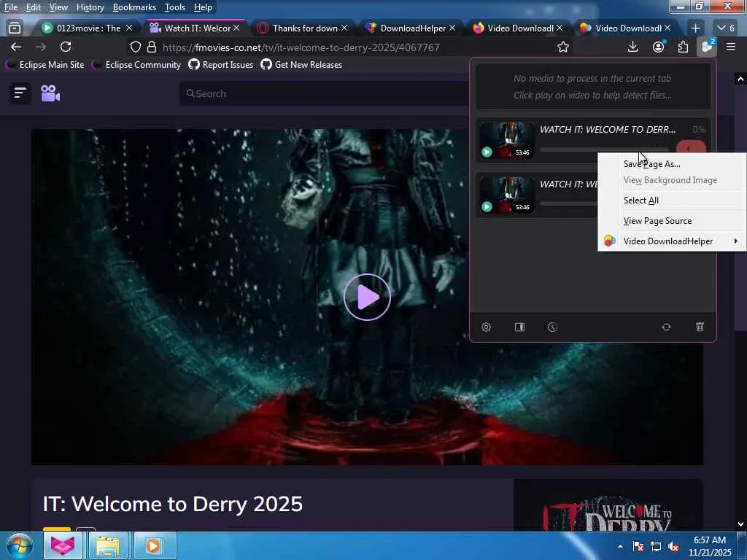Image resolution: width=747 pixels, height=560 pixels.
Task: Play the IT: Welcome to Derry video
Action: [367, 297]
